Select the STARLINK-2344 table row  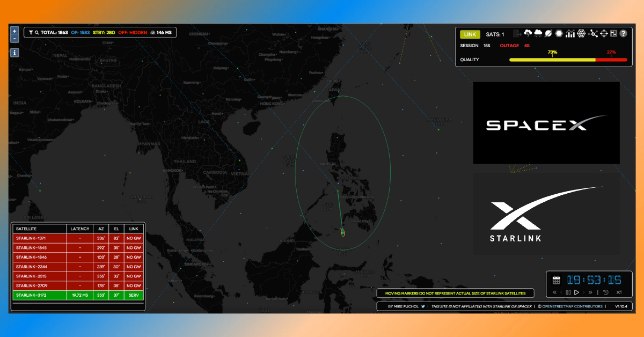[78, 267]
